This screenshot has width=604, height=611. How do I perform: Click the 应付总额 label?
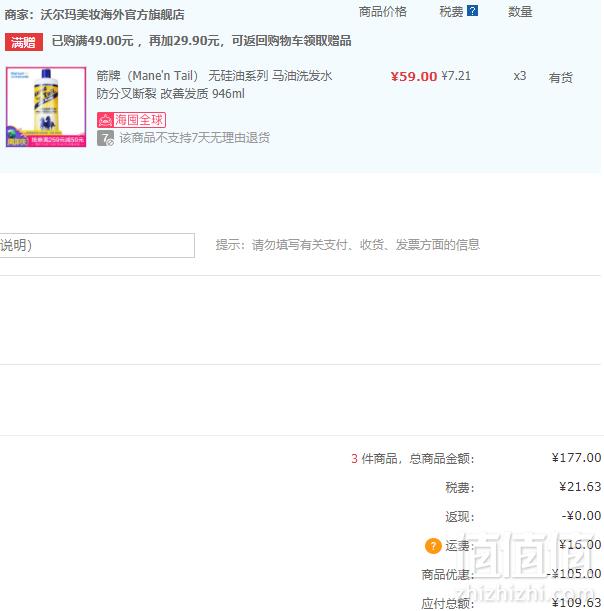tap(448, 604)
